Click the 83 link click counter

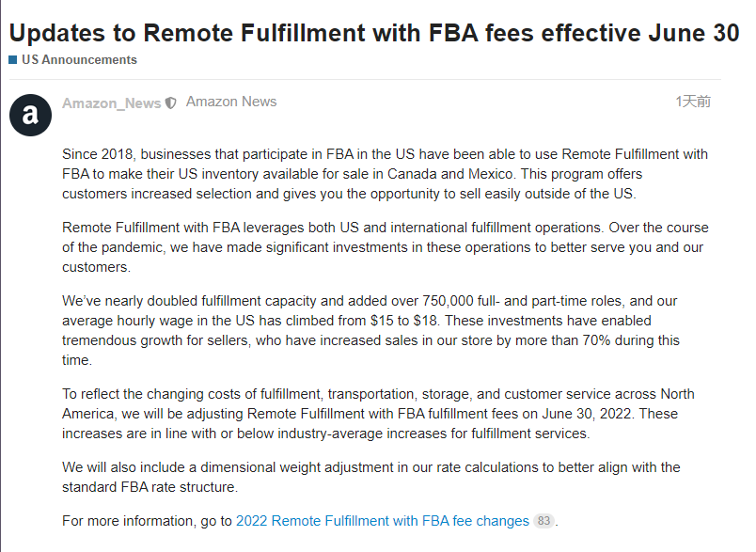coord(543,520)
